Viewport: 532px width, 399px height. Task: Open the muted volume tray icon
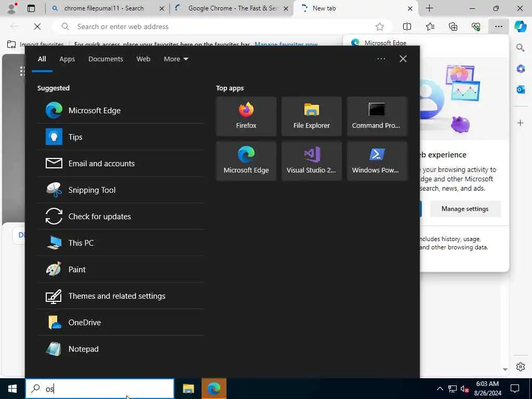tap(464, 389)
